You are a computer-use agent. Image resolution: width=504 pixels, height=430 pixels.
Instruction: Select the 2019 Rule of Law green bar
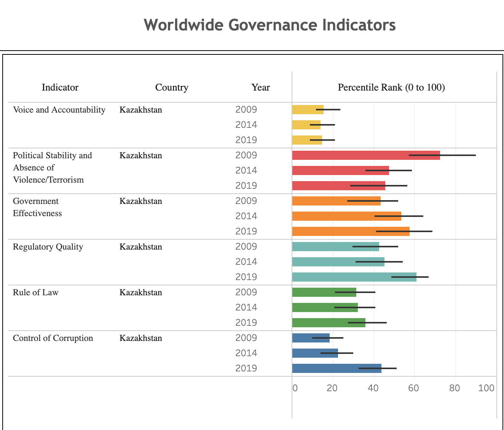[x=329, y=323]
